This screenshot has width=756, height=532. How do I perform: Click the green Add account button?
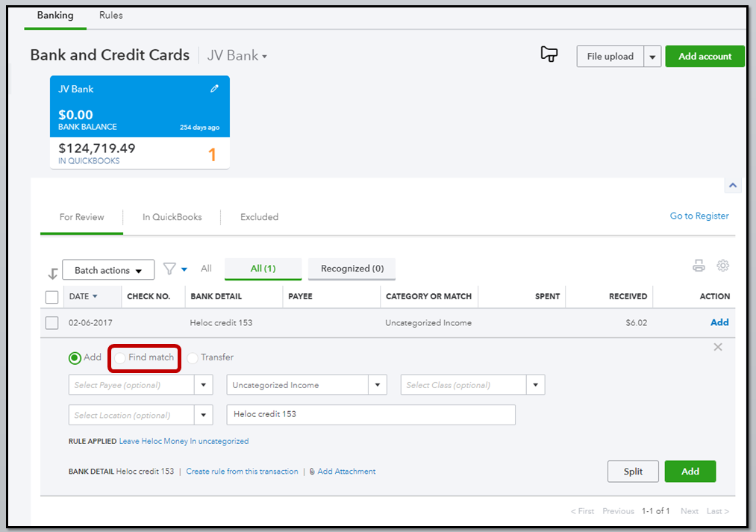(705, 57)
